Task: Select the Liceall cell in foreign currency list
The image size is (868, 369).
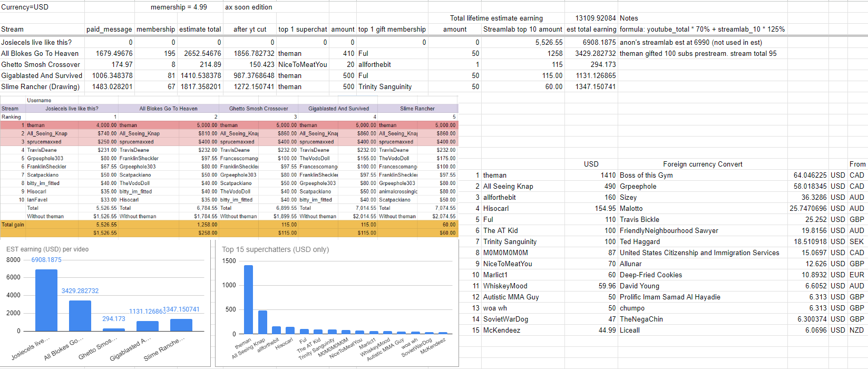Action: coord(630,331)
